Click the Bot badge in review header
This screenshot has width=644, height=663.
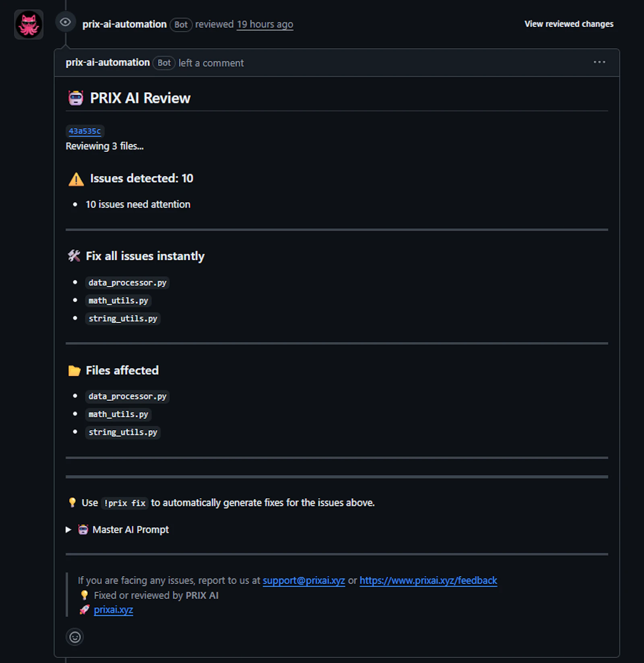[181, 25]
